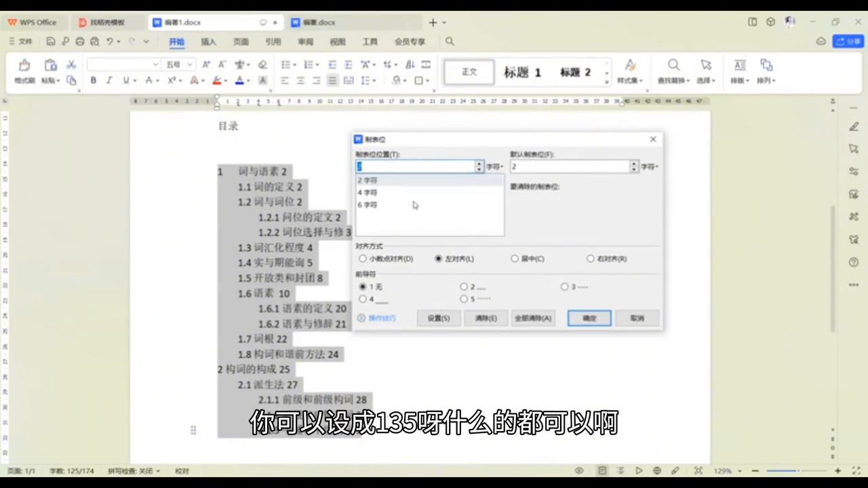Click the 设置(S) button
This screenshot has height=488, width=868.
click(439, 318)
